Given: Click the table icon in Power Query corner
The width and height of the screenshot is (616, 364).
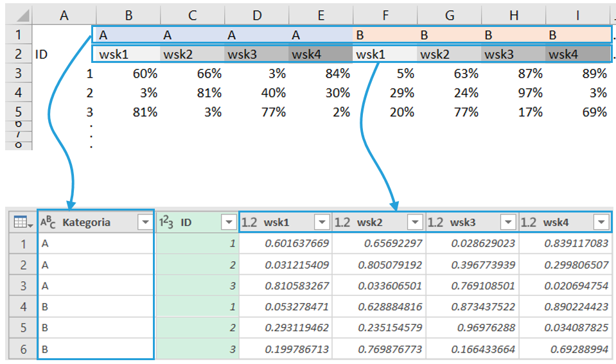Looking at the screenshot, I should click(x=21, y=223).
